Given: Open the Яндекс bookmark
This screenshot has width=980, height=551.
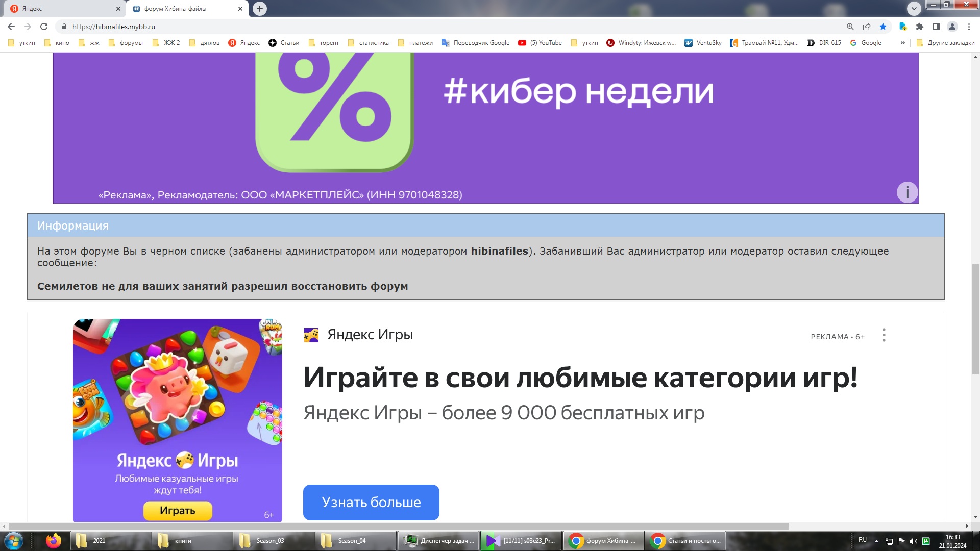Looking at the screenshot, I should [x=244, y=43].
